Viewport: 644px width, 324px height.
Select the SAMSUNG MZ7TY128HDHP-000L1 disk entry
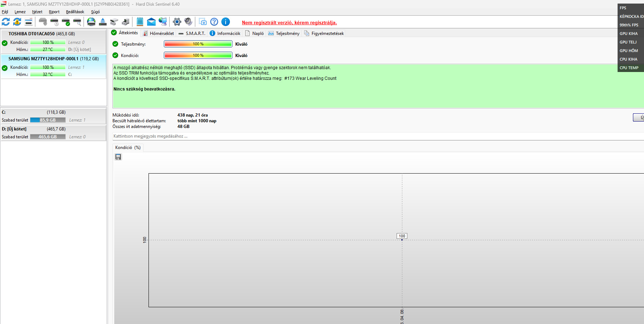pyautogui.click(x=54, y=66)
